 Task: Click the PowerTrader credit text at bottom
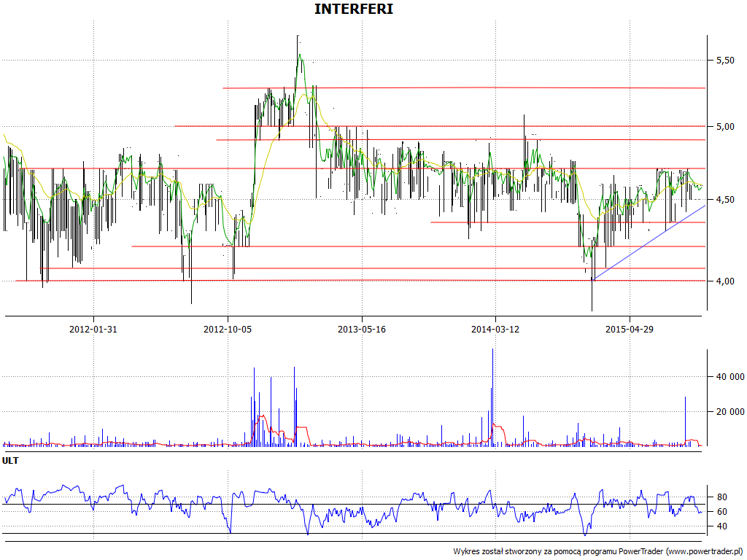click(x=598, y=551)
